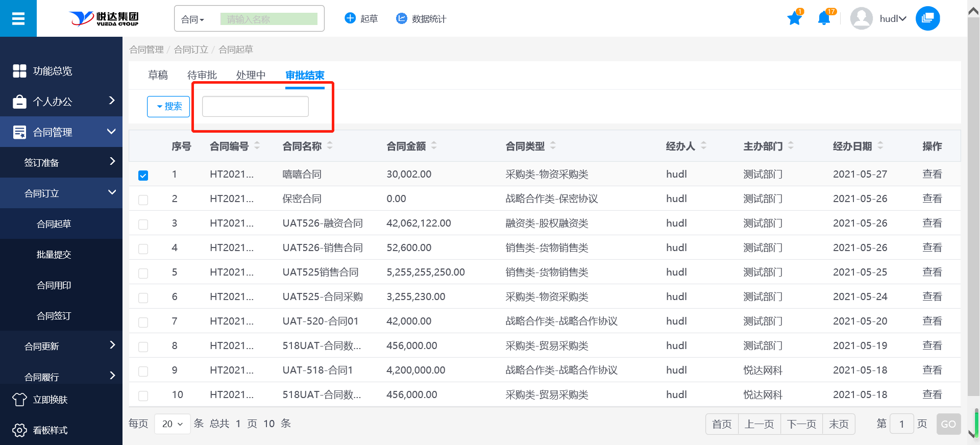Click 查看 for 嘻嘻合同
Viewport: 980px width, 445px height.
932,174
